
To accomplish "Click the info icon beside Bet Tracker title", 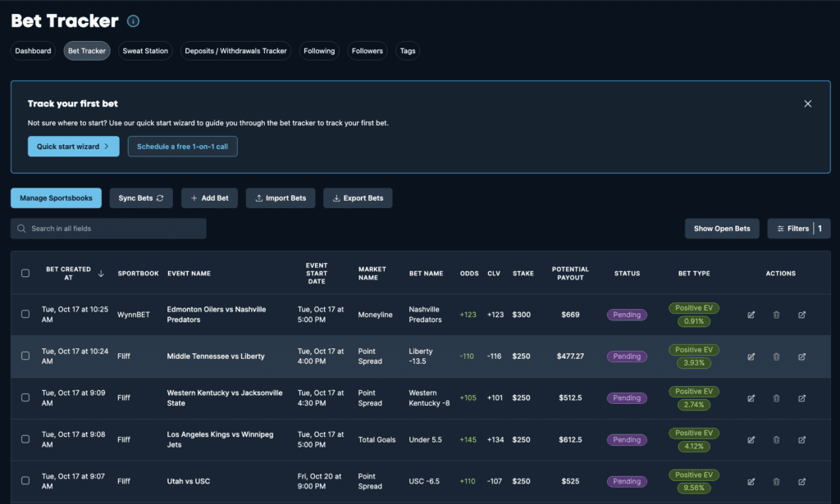I will coord(134,21).
